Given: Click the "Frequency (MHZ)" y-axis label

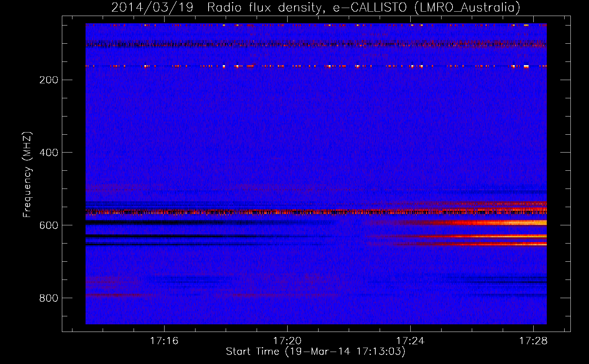Looking at the screenshot, I should (27, 175).
